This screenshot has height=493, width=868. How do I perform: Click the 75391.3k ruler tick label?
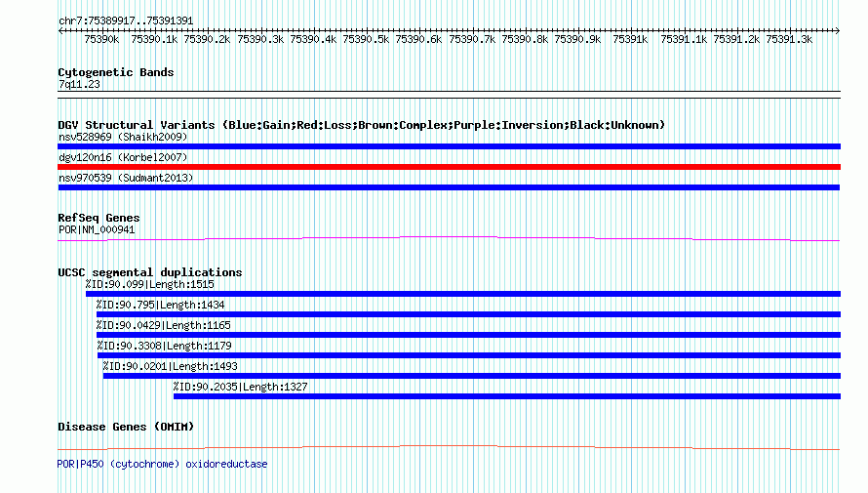[x=789, y=40]
